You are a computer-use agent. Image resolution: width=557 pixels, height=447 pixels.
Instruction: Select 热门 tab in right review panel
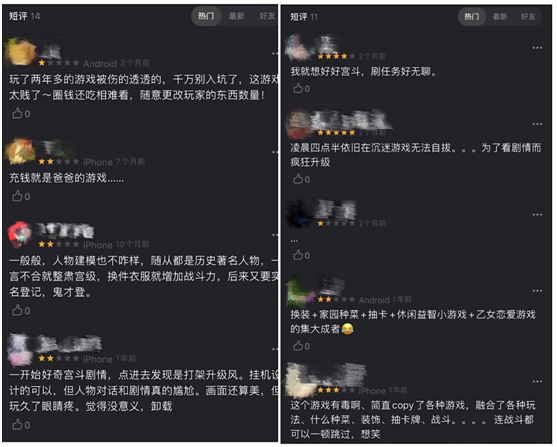[472, 17]
